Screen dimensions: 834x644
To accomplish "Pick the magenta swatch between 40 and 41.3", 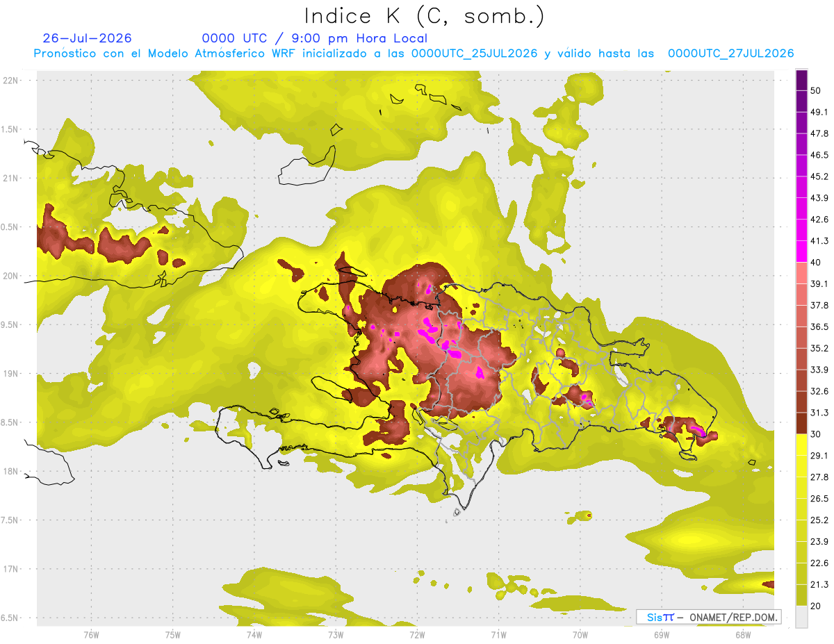I will (x=801, y=251).
